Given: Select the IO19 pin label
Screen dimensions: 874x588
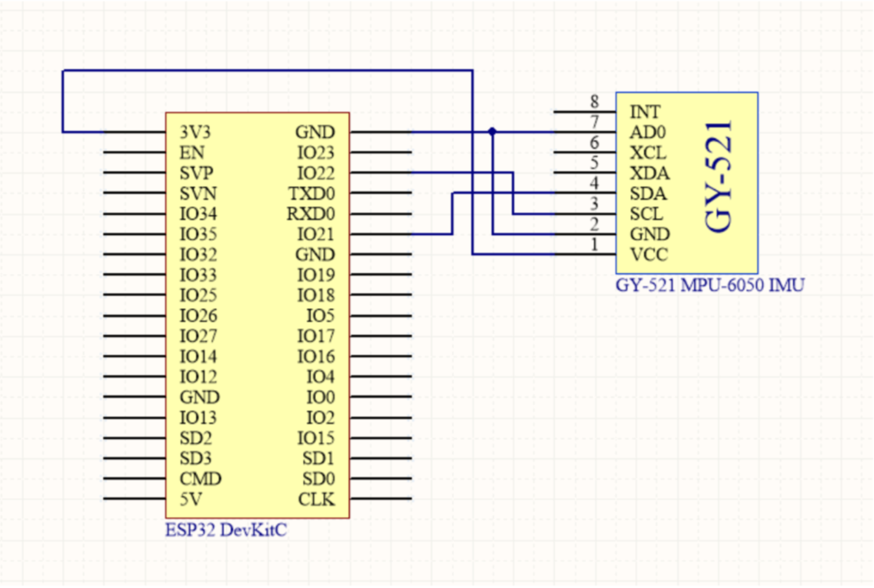Looking at the screenshot, I should tap(315, 275).
